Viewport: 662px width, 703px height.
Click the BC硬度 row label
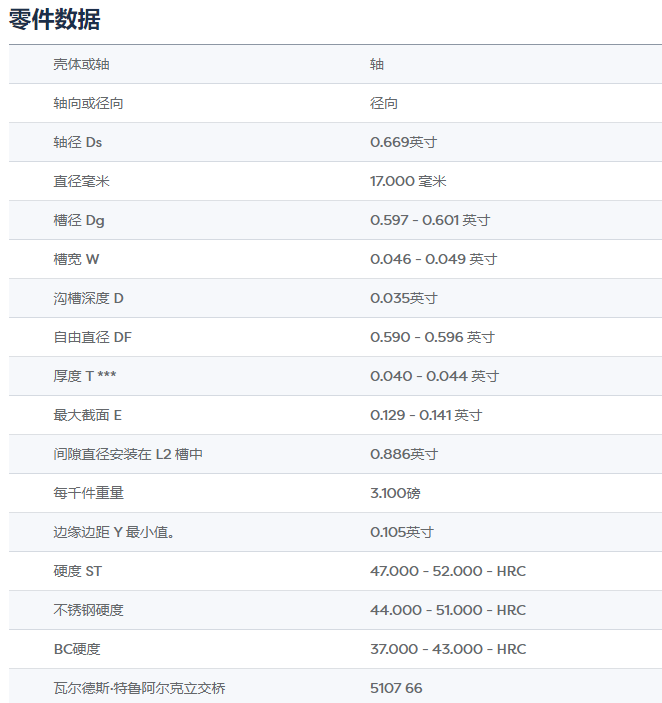(x=77, y=650)
